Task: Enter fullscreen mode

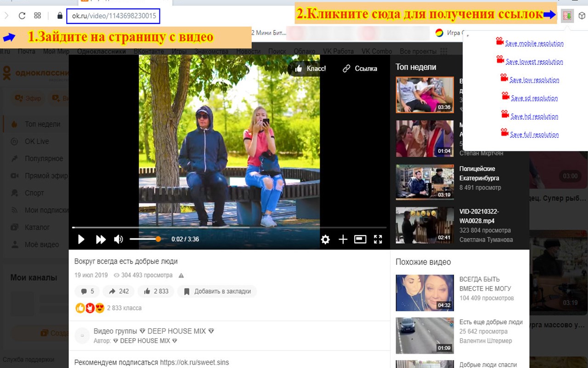Action: point(378,239)
